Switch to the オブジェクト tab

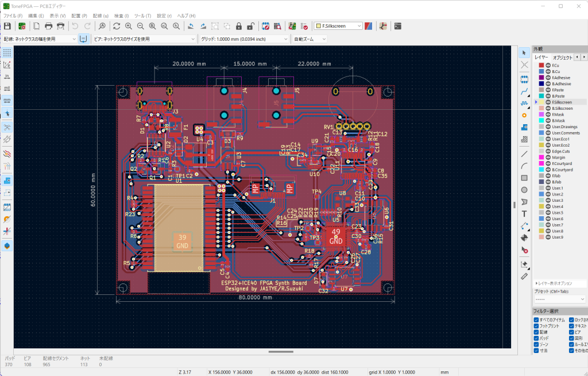coord(562,57)
